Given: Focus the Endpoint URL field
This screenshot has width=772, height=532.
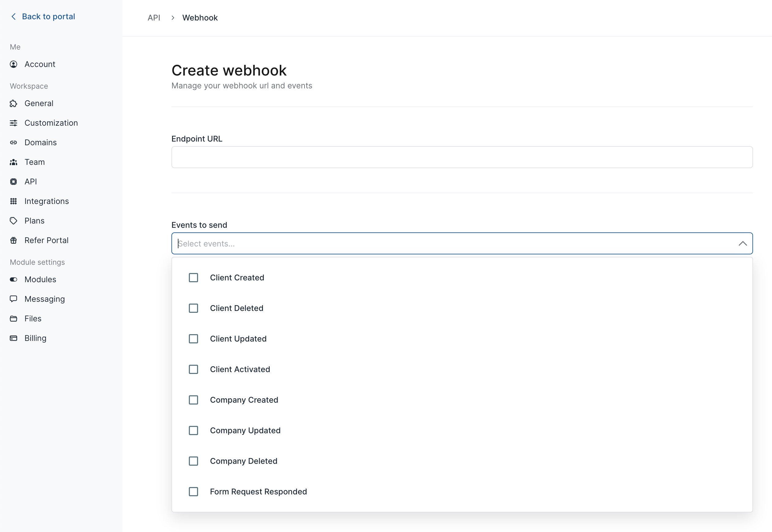Looking at the screenshot, I should point(462,157).
